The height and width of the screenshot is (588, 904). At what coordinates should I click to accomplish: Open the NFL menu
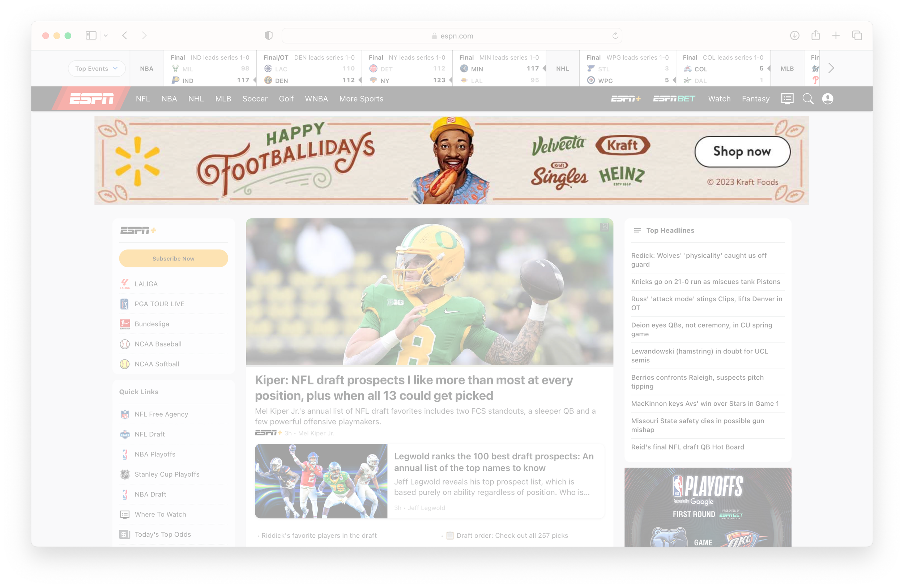coord(143,99)
